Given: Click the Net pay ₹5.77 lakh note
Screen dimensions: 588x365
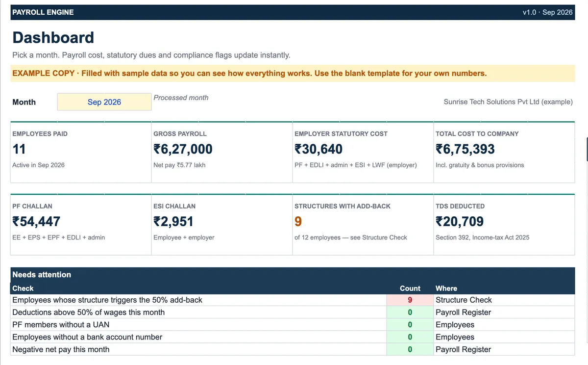Looking at the screenshot, I should click(179, 165).
